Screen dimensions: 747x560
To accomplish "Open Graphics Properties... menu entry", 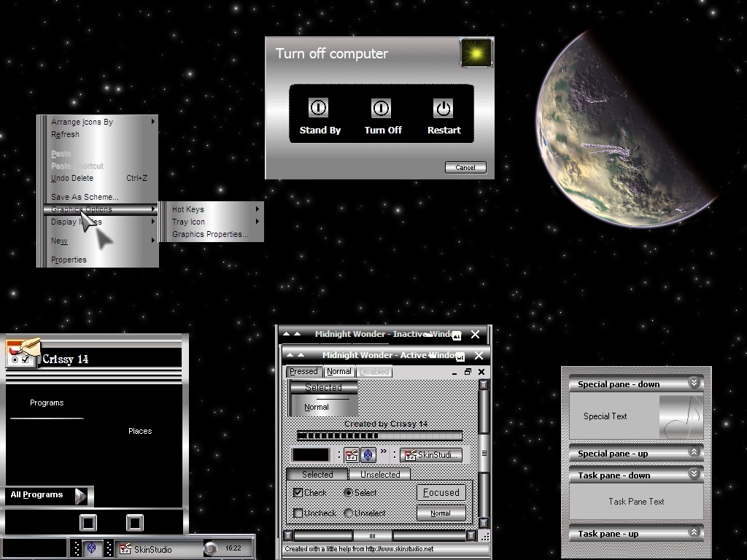I will pyautogui.click(x=210, y=234).
